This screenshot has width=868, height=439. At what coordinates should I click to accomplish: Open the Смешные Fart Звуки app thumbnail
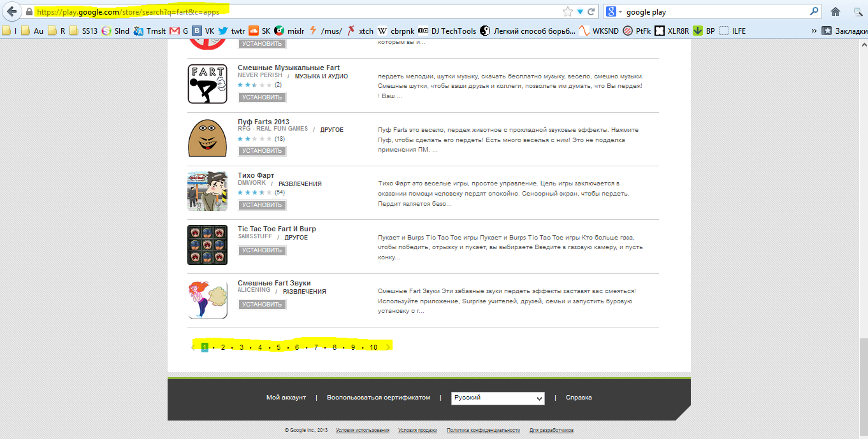click(x=207, y=299)
